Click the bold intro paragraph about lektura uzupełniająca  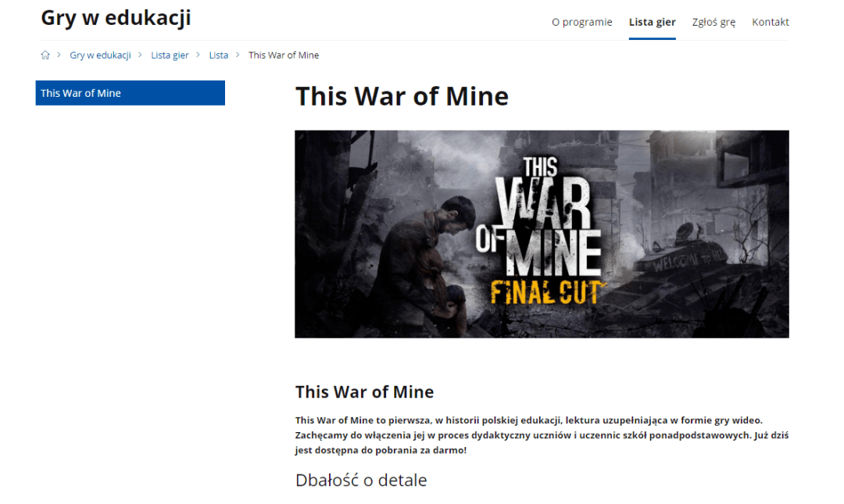[542, 435]
